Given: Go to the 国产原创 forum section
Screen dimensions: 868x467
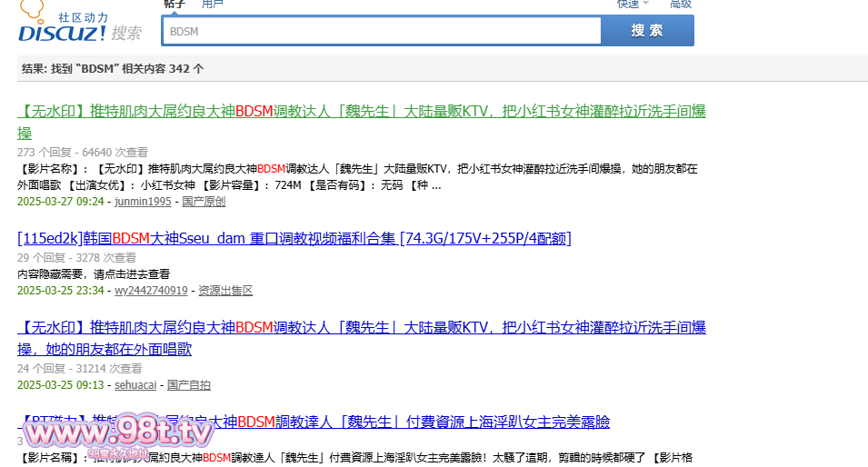Looking at the screenshot, I should coord(204,202).
